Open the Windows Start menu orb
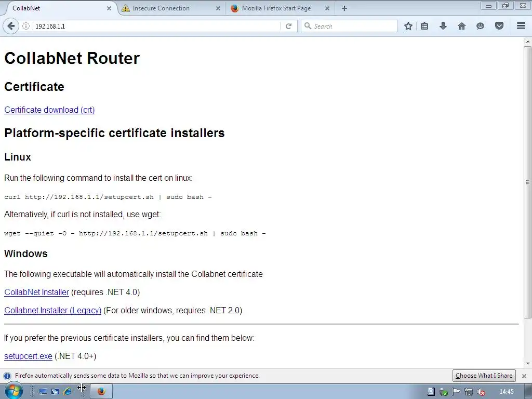 click(14, 391)
